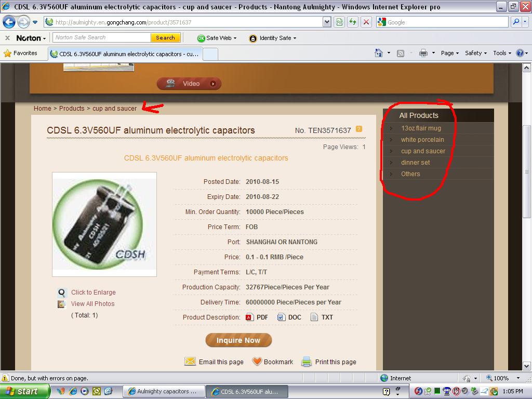The image size is (532, 399).
Task: Click the error warning icon in status bar
Action: click(5, 378)
